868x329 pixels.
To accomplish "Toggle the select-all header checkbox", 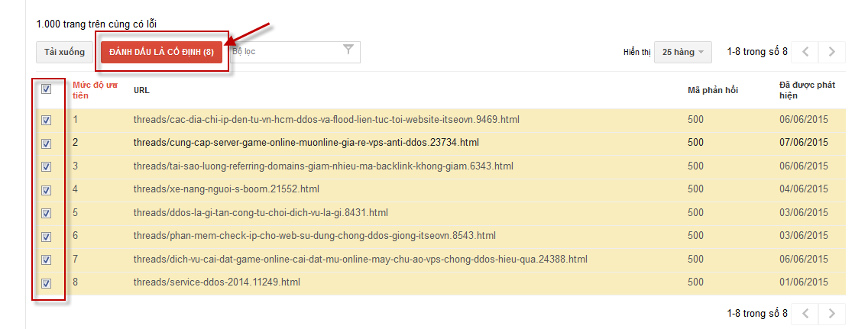I will pos(46,89).
